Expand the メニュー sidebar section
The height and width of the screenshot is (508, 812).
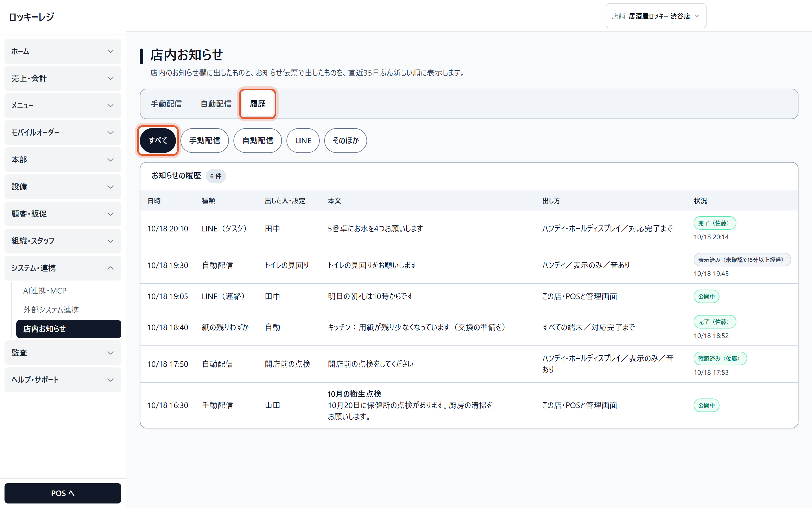click(x=63, y=106)
